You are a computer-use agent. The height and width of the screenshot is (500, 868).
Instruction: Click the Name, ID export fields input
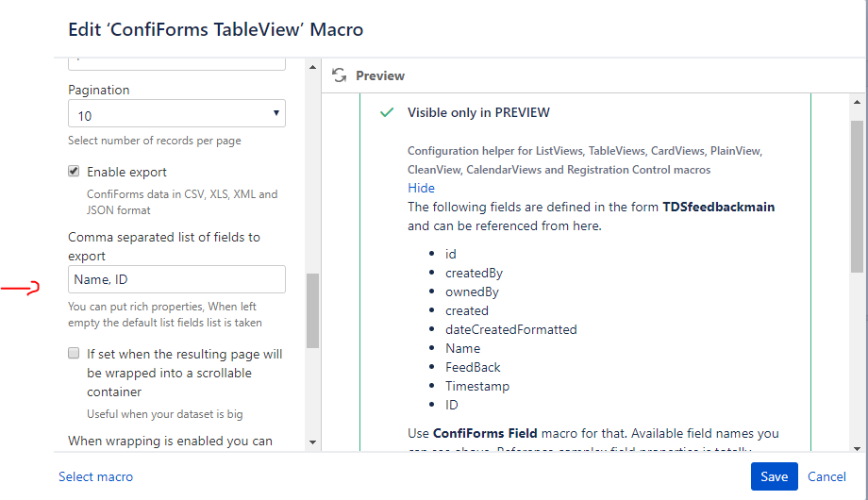(176, 279)
